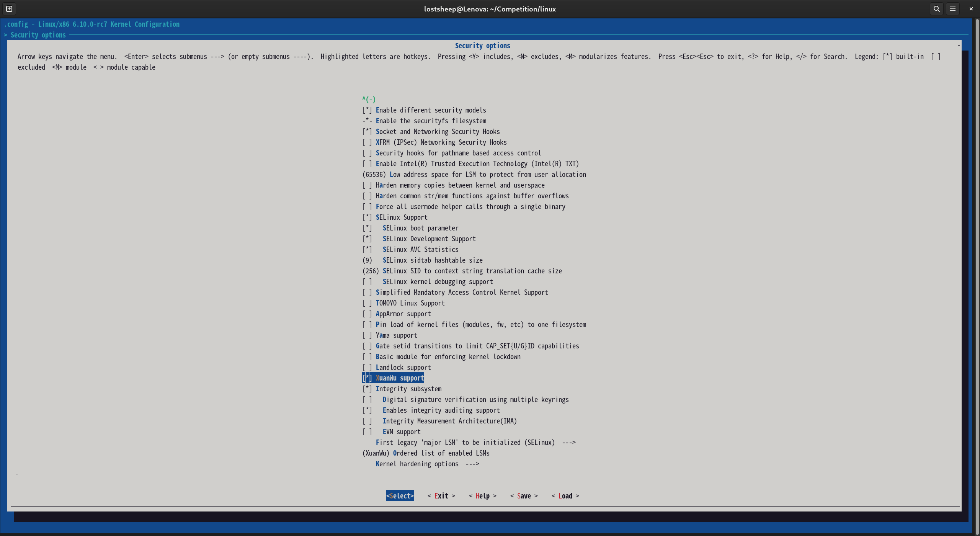
Task: Toggle Integrity subsystem
Action: point(402,389)
